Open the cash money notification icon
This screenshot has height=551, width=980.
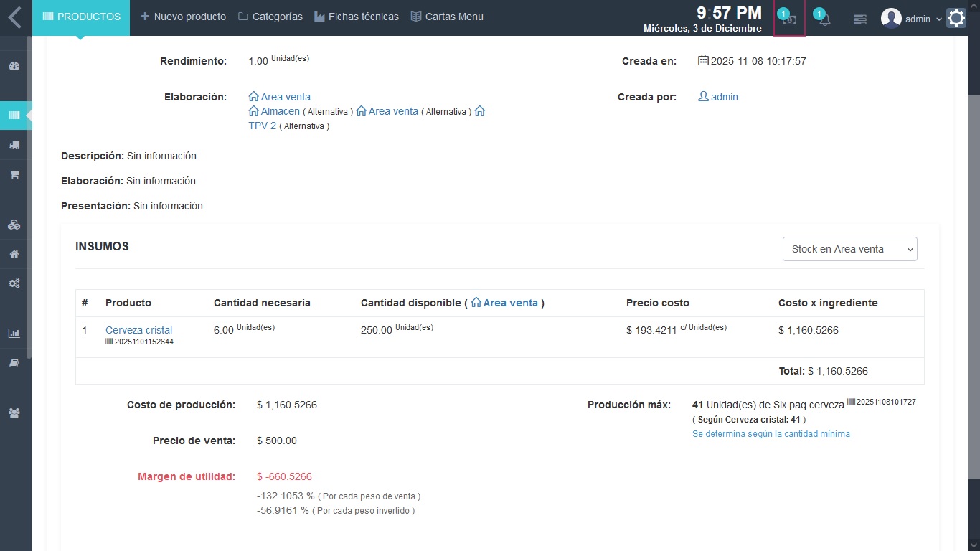tap(789, 19)
